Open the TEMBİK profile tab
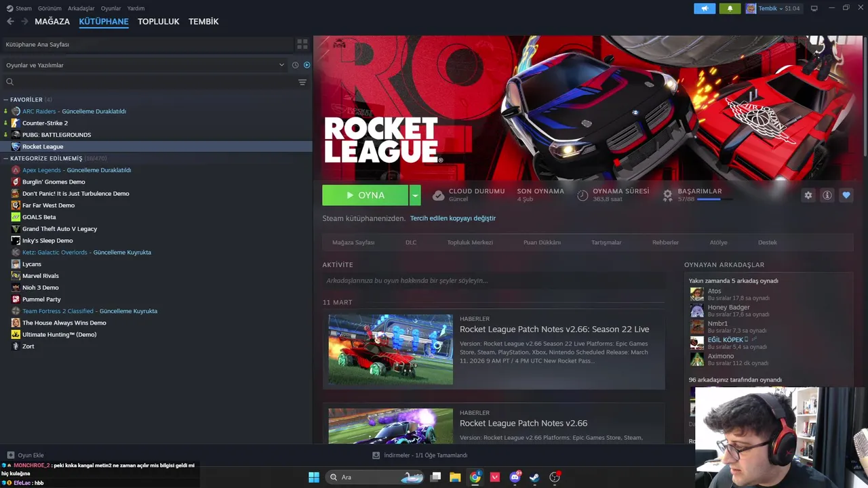Image resolution: width=868 pixels, height=488 pixels. [203, 22]
